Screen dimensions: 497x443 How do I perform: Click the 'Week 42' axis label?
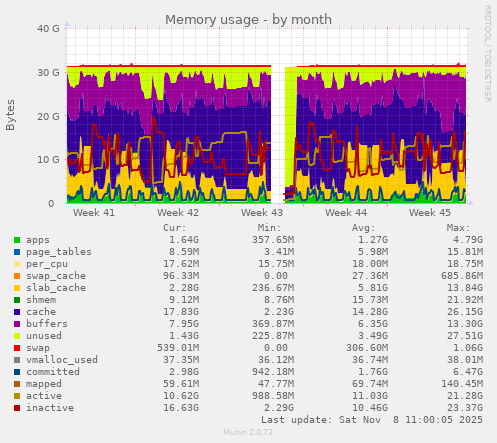[x=178, y=213]
